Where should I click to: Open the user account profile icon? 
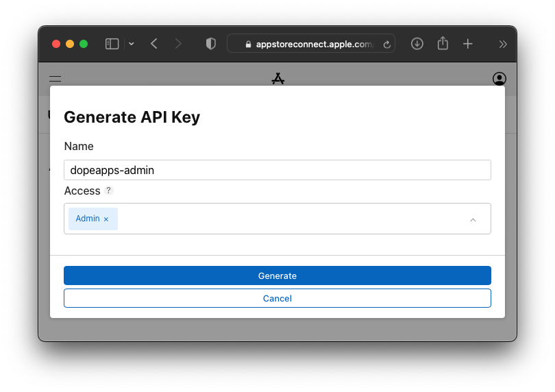(x=499, y=79)
